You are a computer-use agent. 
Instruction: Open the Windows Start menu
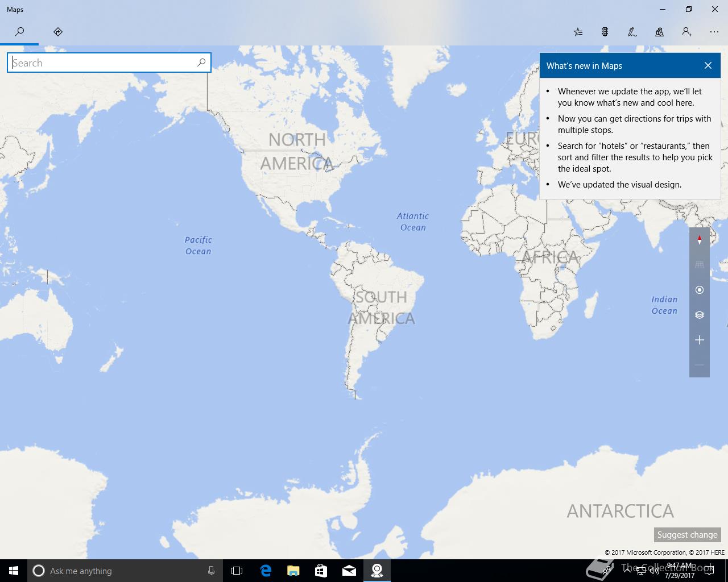[14, 571]
